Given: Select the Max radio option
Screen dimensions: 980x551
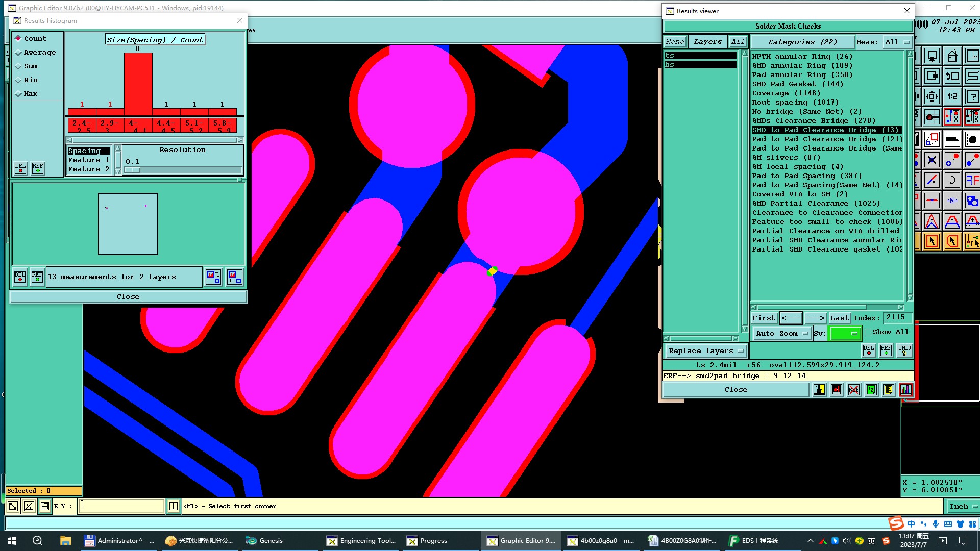Looking at the screenshot, I should [x=18, y=94].
